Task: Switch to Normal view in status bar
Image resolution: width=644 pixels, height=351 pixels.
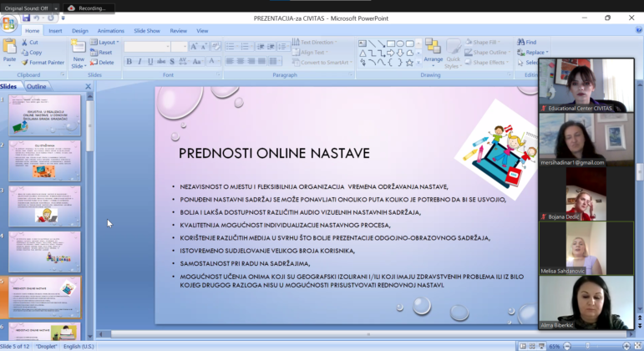Action: pyautogui.click(x=523, y=347)
